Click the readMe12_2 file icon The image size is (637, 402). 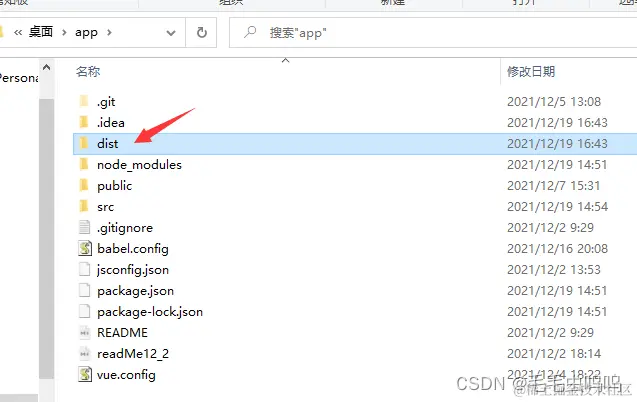coord(84,354)
